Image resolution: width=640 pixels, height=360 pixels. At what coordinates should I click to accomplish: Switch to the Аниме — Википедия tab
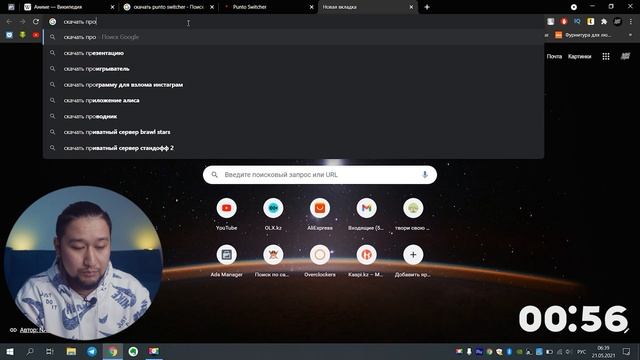pos(67,7)
